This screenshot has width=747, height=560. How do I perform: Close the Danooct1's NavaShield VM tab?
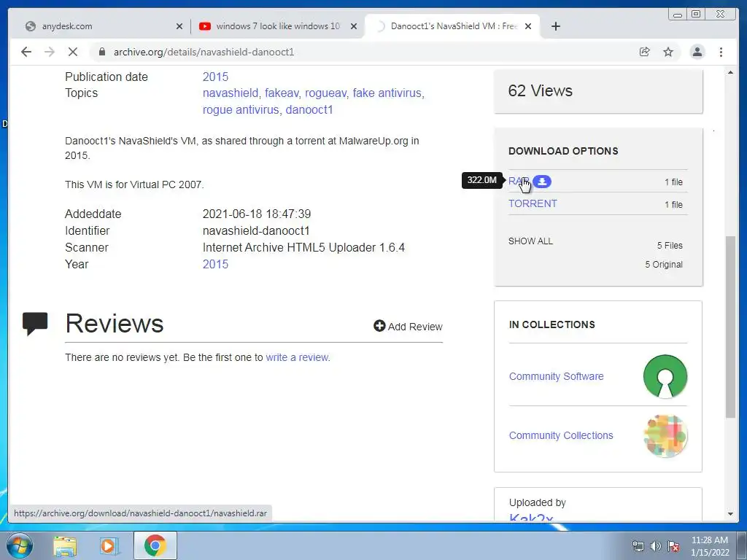[528, 27]
